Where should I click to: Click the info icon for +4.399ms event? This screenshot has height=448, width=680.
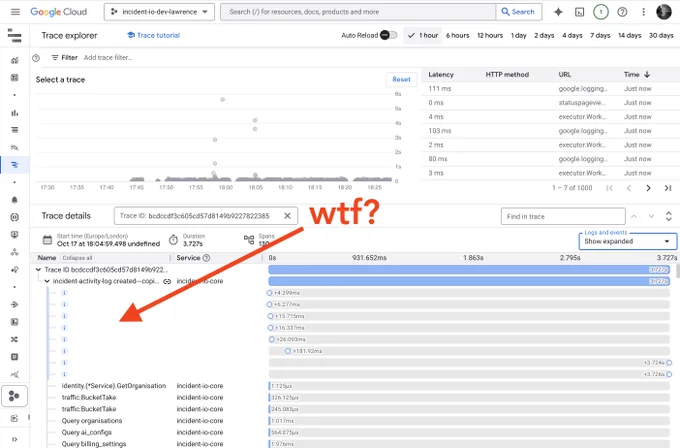point(64,293)
